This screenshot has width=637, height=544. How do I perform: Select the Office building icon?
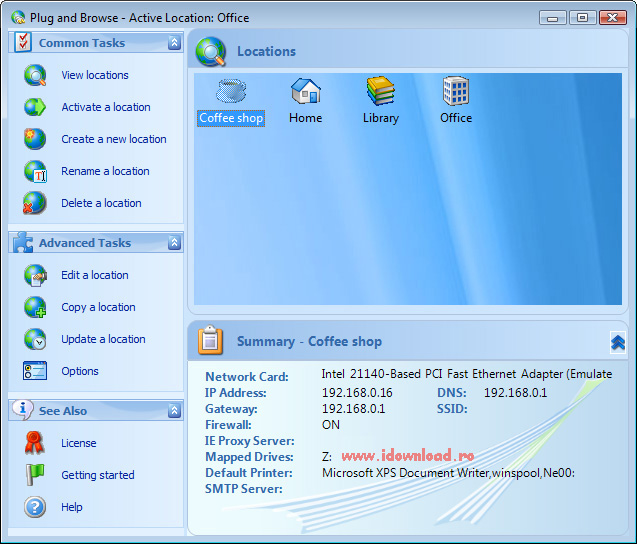click(456, 92)
